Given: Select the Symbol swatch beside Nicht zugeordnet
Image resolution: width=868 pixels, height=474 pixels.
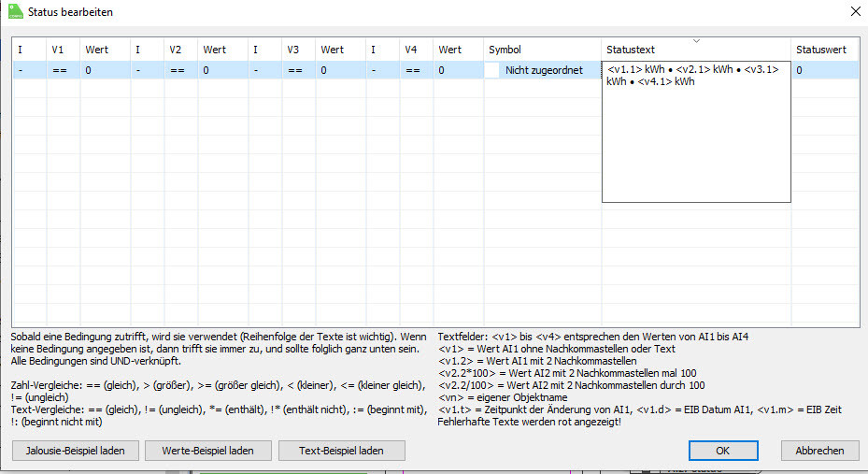Looking at the screenshot, I should click(x=491, y=70).
